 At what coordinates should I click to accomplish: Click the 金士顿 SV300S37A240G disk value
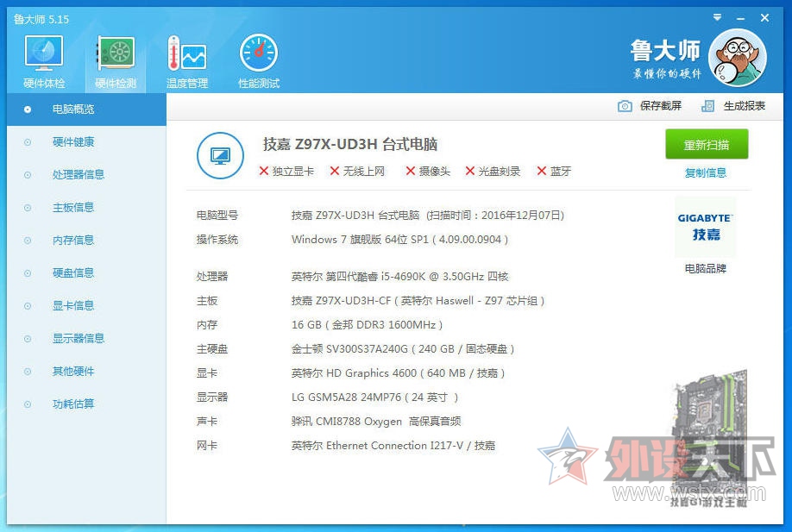403,349
